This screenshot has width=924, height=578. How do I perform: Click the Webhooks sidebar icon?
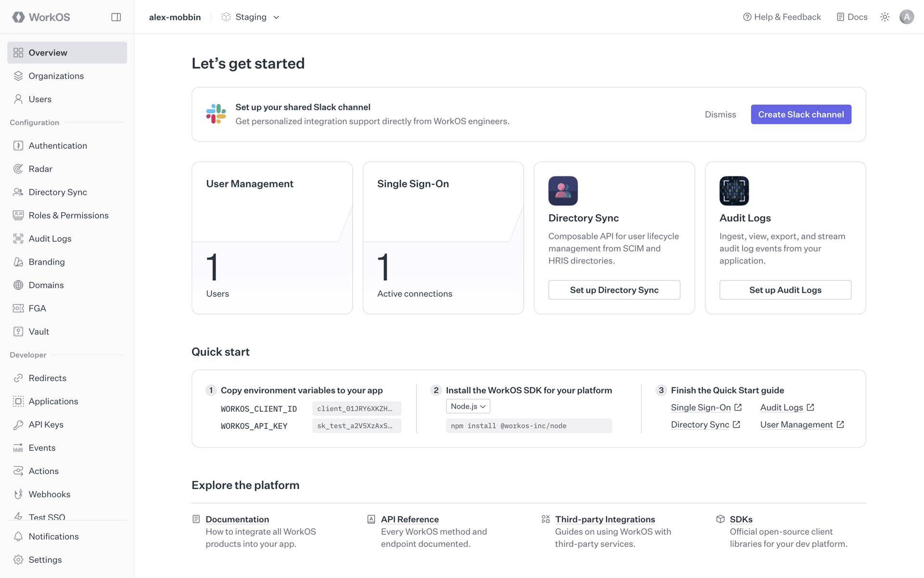click(x=18, y=494)
